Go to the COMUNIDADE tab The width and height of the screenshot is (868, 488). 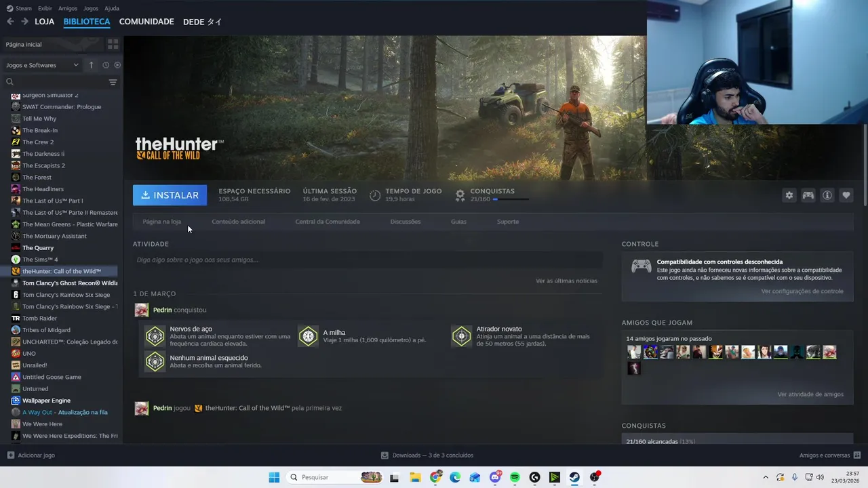146,22
